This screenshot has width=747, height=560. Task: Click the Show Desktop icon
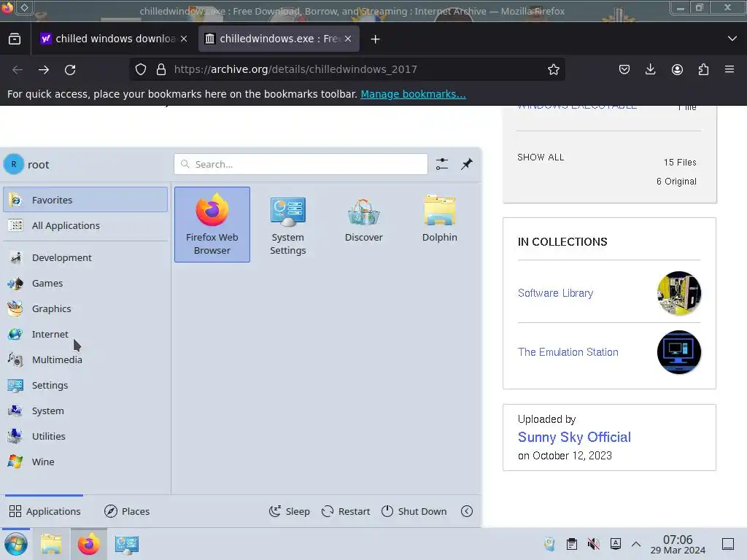click(x=728, y=544)
